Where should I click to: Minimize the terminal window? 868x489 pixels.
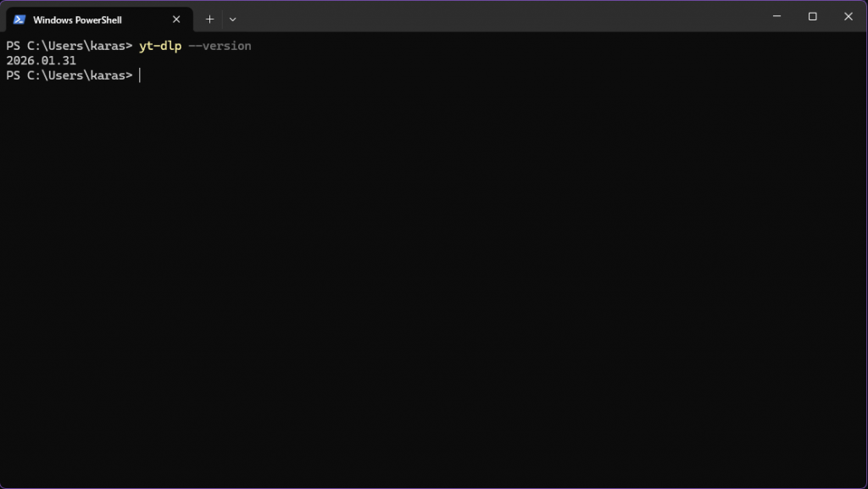tap(776, 16)
